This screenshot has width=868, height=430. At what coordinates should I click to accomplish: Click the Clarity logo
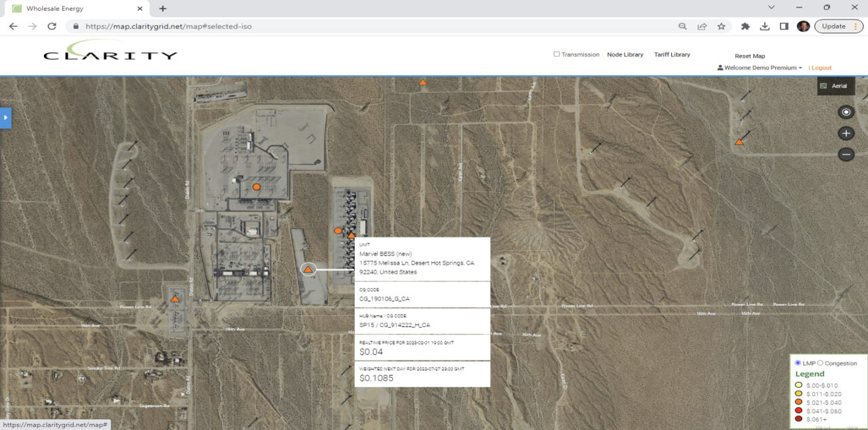click(x=110, y=52)
